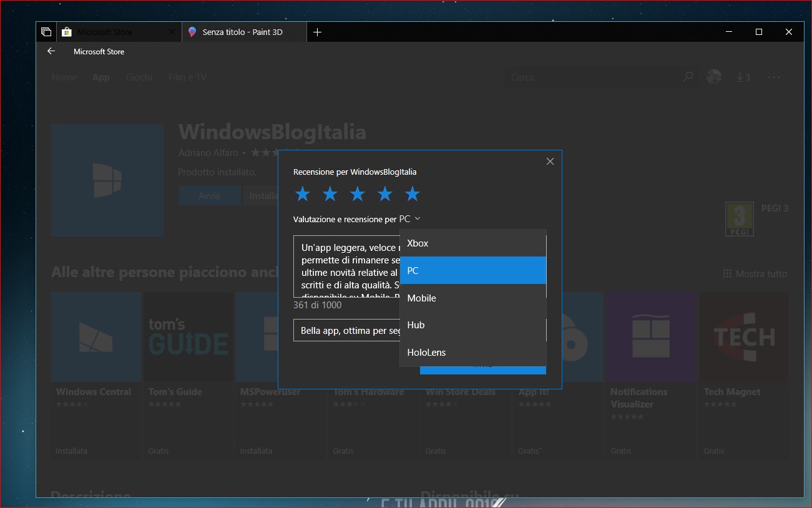Open the user account avatar
This screenshot has height=508, width=812.
click(714, 77)
